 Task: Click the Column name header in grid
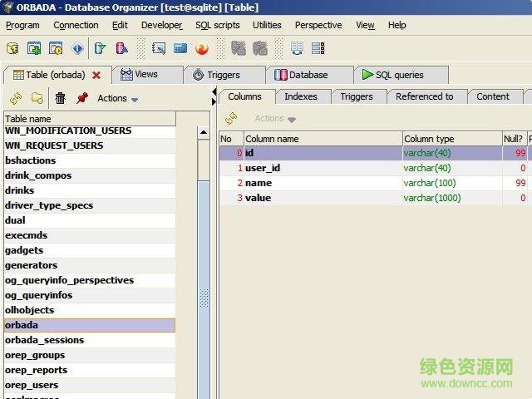(x=323, y=139)
